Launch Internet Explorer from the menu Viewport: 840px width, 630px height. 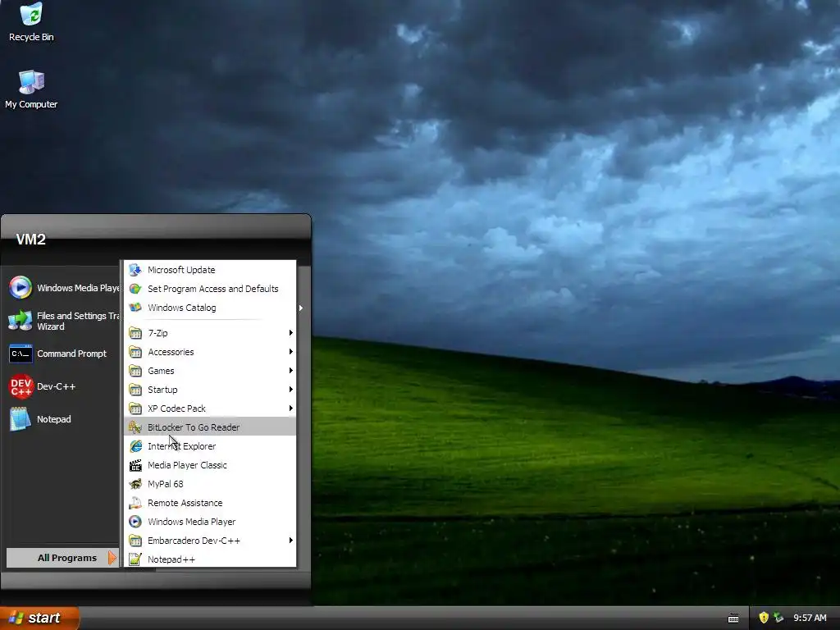pos(210,446)
